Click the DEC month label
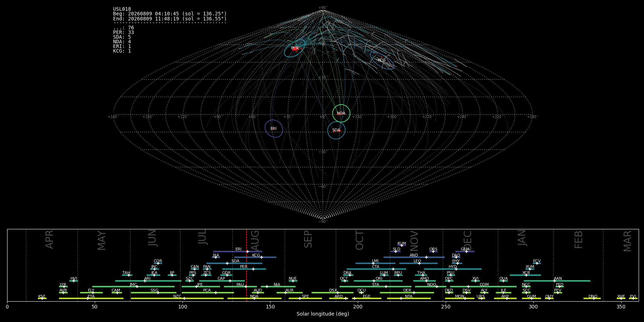 468,240
